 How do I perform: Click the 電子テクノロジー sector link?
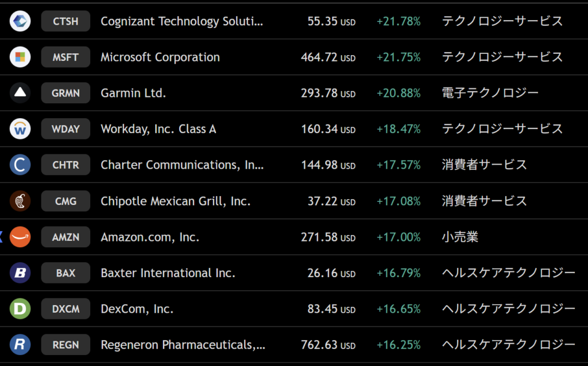(x=490, y=93)
